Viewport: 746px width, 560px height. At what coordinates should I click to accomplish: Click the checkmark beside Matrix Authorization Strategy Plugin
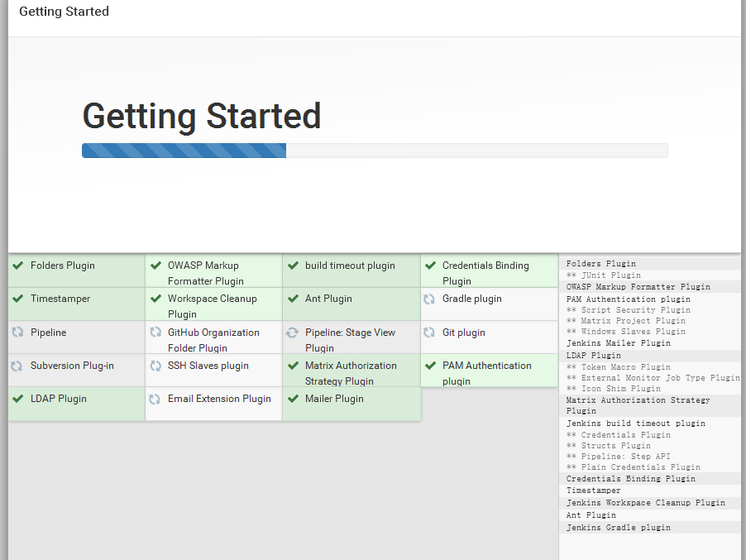(293, 366)
